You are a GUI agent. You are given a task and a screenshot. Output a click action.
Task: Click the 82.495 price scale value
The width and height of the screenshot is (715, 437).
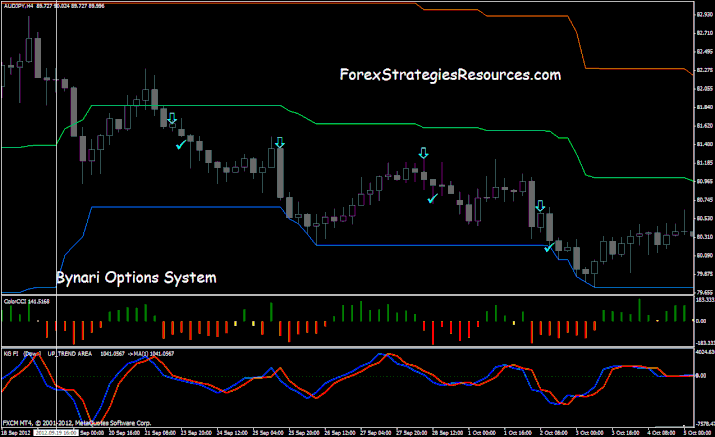tap(705, 52)
